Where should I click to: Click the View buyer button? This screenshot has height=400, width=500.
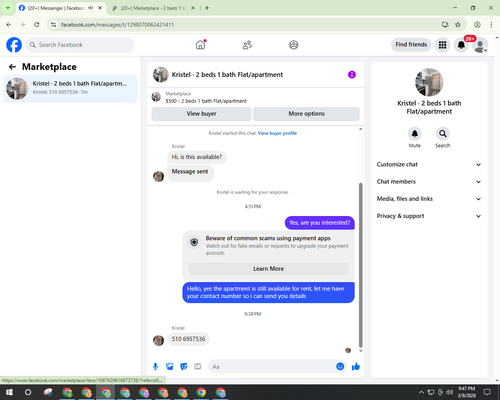coord(201,114)
